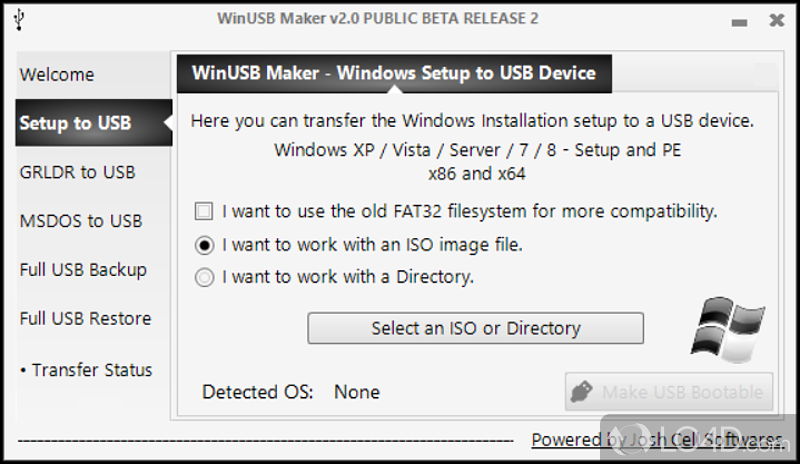
Task: Click the WinUSB Maker panel header
Action: point(394,73)
